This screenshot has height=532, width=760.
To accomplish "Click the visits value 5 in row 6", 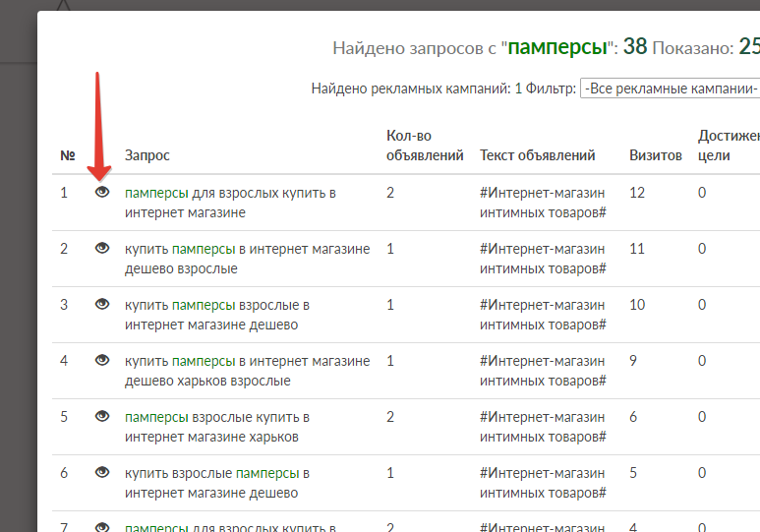I will (x=633, y=473).
